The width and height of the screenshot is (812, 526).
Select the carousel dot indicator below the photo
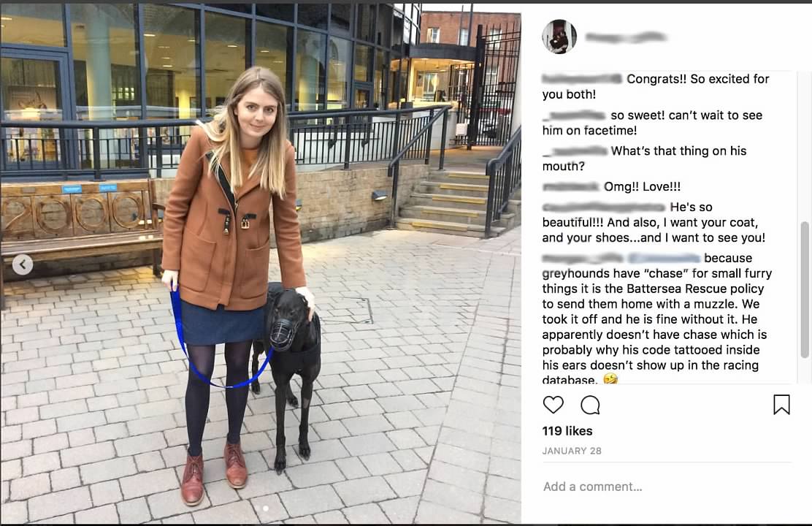click(x=266, y=508)
